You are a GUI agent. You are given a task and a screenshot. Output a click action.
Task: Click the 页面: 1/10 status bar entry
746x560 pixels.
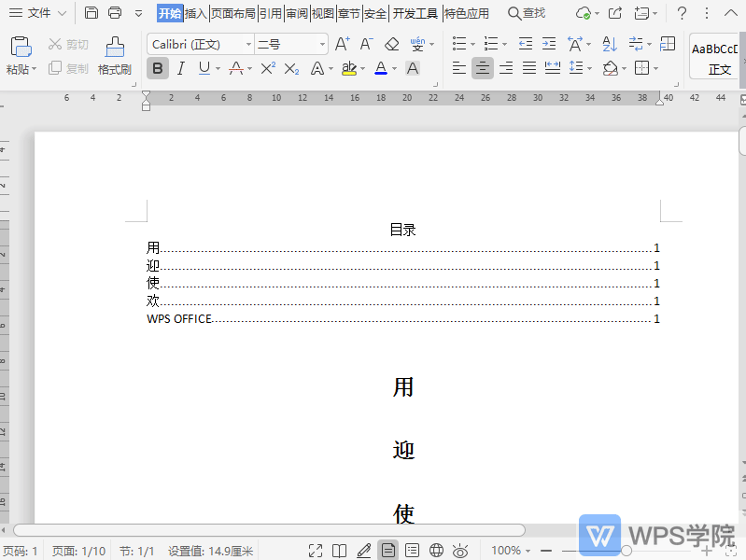(x=78, y=551)
